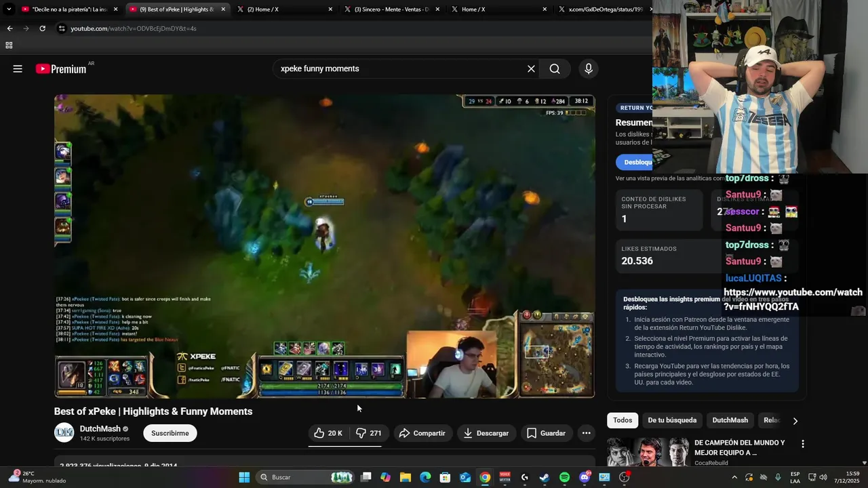Open the three-dot more actions menu below the video
This screenshot has height=488, width=868.
pos(587,433)
